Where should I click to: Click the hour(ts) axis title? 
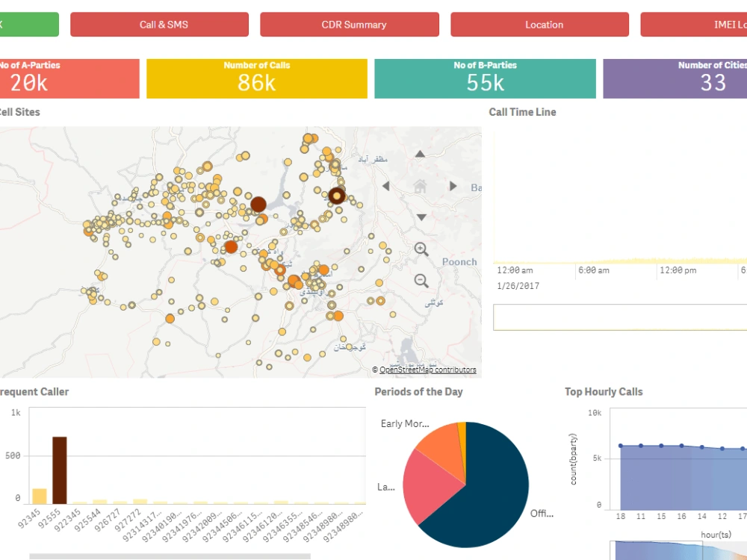tap(716, 535)
